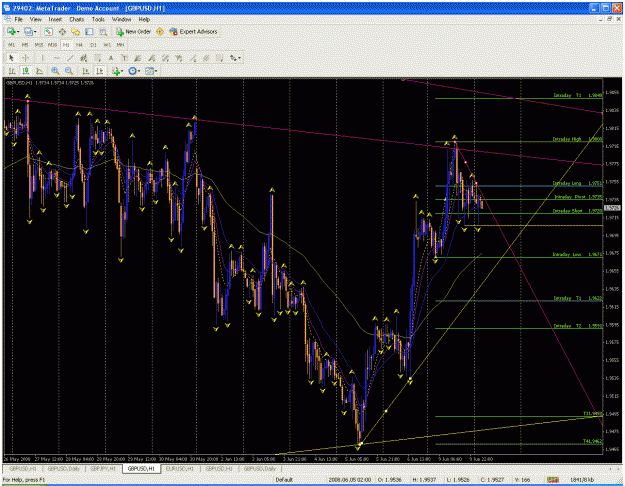This screenshot has width=625, height=486.
Task: Switch chart to Line Chart
Action: point(39,71)
